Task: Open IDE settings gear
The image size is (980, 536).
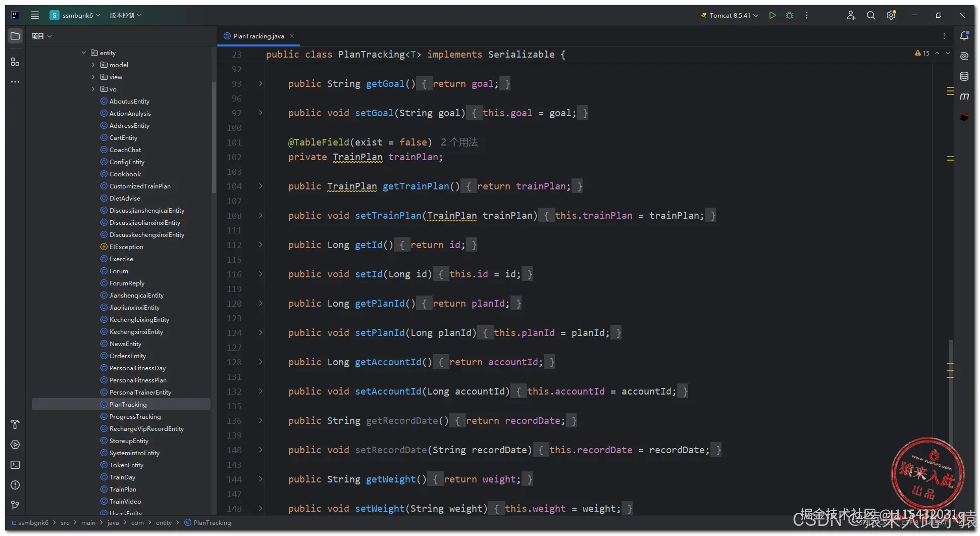Action: 891,15
